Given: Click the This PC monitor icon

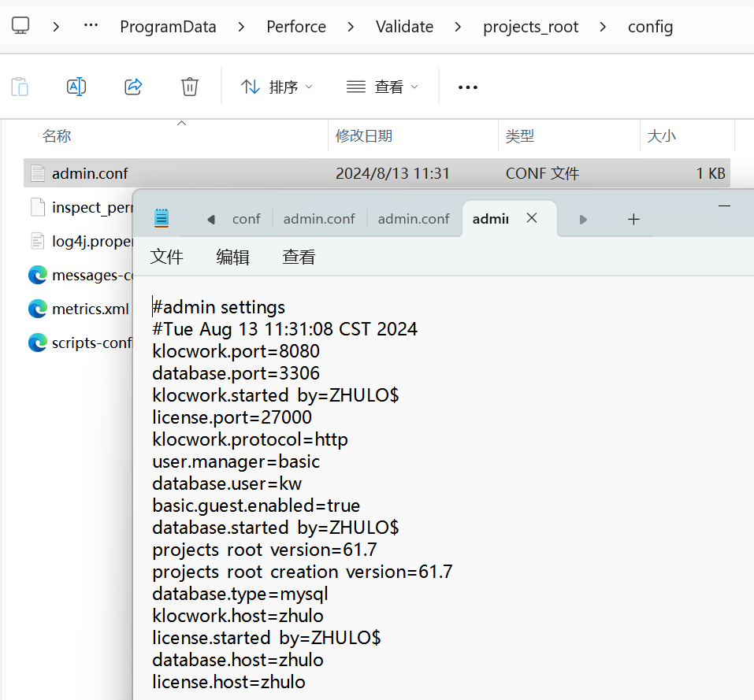Looking at the screenshot, I should pyautogui.click(x=20, y=26).
